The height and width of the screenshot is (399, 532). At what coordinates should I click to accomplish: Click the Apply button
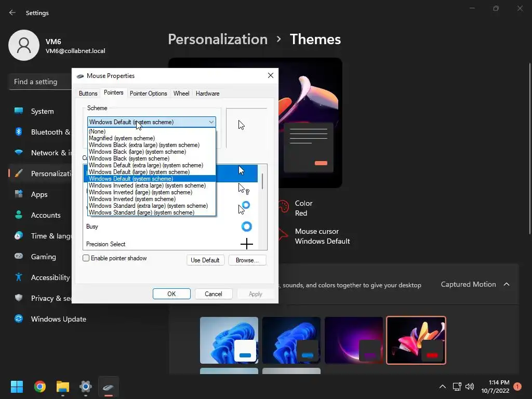[255, 294]
